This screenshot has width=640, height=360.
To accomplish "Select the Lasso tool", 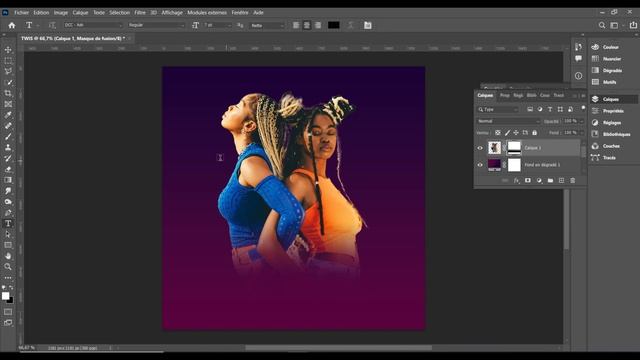I will 8,71.
